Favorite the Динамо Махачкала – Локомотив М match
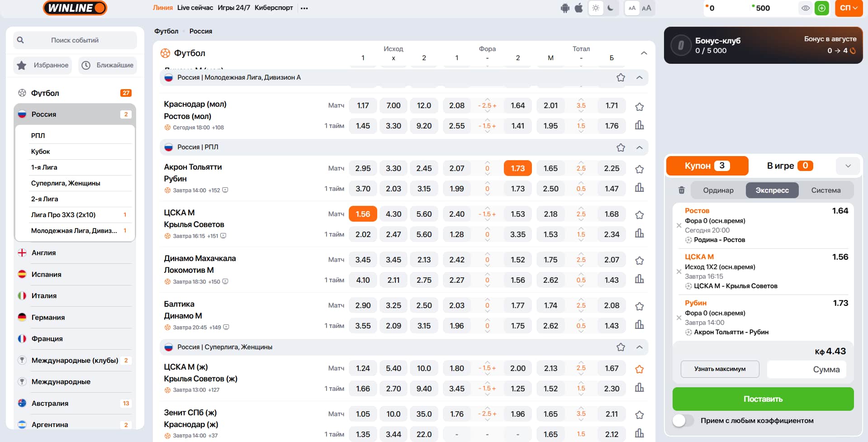The height and width of the screenshot is (442, 868). pyautogui.click(x=639, y=261)
